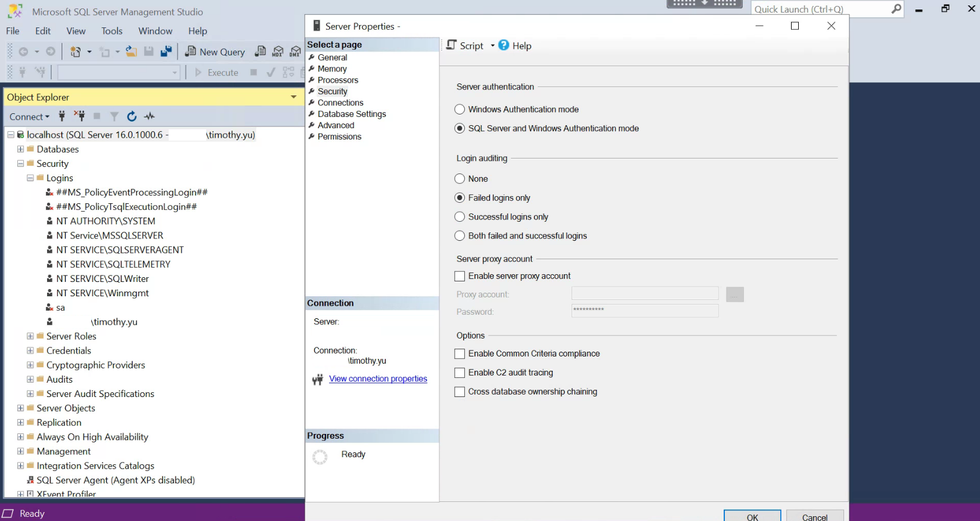Image resolution: width=980 pixels, height=521 pixels.
Task: Switch to the Database Settings page
Action: (352, 114)
